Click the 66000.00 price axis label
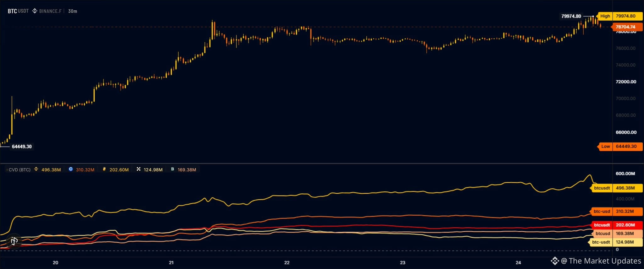This screenshot has height=269, width=644. [x=626, y=132]
